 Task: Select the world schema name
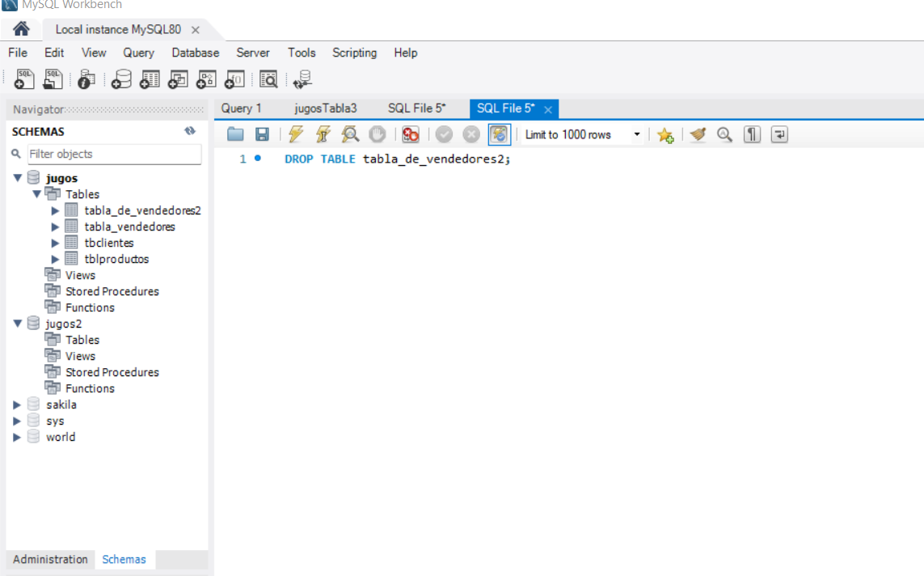click(x=61, y=437)
